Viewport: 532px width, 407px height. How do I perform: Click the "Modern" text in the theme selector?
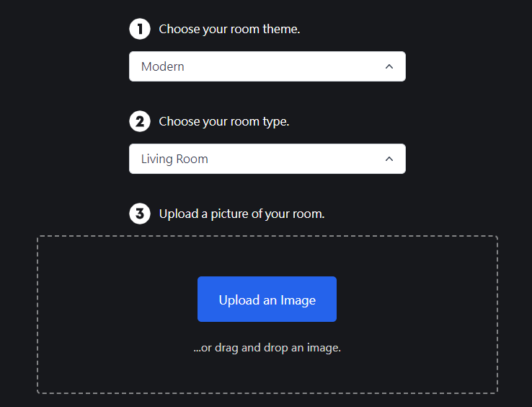[163, 66]
